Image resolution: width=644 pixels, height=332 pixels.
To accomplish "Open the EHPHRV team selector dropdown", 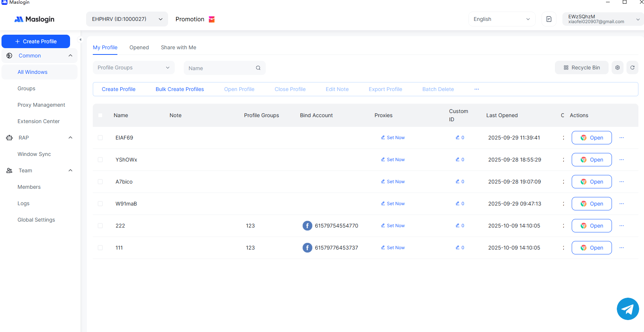I will tap(127, 19).
